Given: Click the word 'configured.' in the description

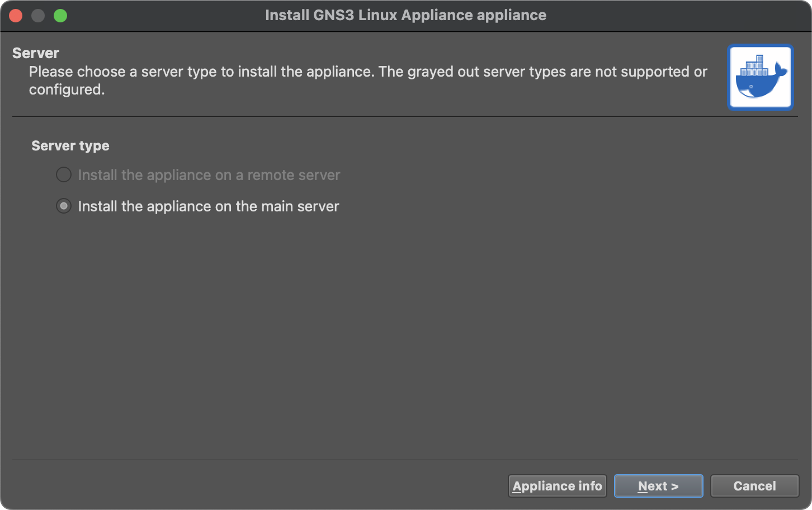Looking at the screenshot, I should tap(67, 90).
